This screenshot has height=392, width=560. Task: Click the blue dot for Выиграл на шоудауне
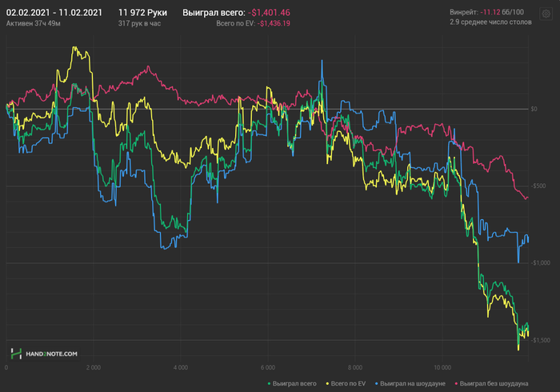pyautogui.click(x=377, y=384)
